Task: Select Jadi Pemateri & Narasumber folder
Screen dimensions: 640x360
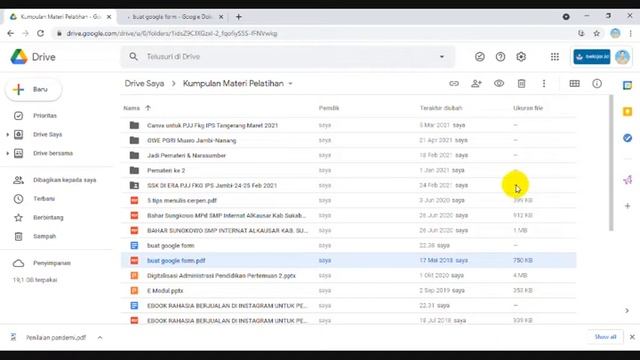Action: click(349, 156)
